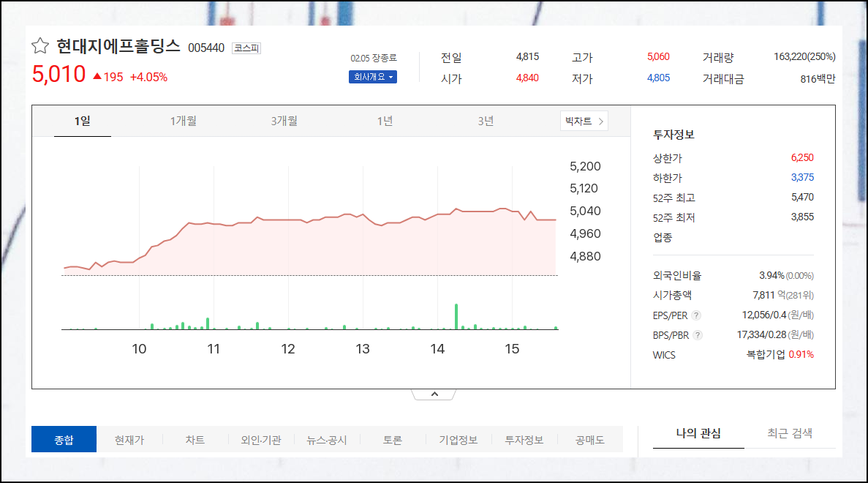Screen dimensions: 868x483
Task: Select the 1일 chart period tab
Action: 83,121
